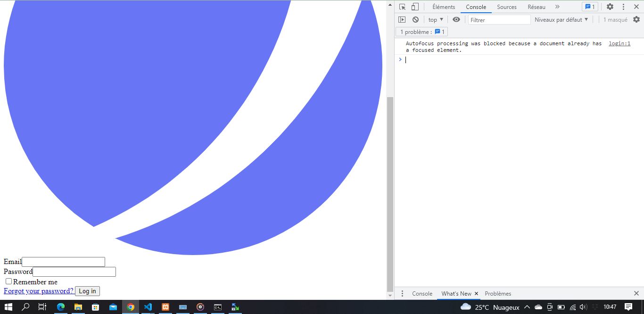Click the XAMPP icon in the taskbar
This screenshot has width=644, height=314.
pyautogui.click(x=165, y=307)
